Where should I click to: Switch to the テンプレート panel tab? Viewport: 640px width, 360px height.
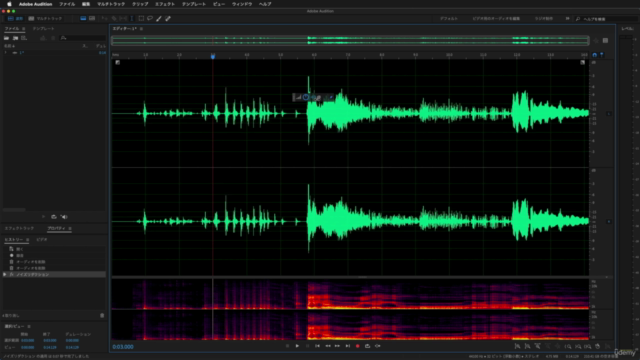point(43,29)
